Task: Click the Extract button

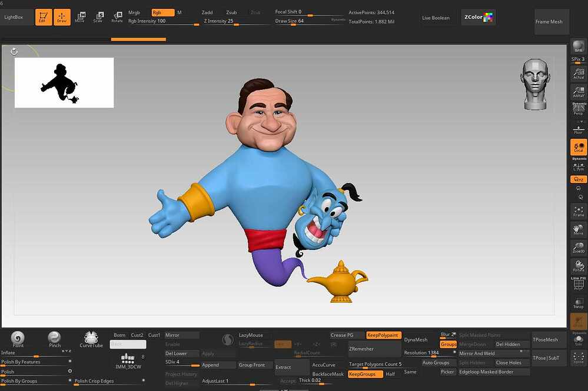Action: [292, 367]
